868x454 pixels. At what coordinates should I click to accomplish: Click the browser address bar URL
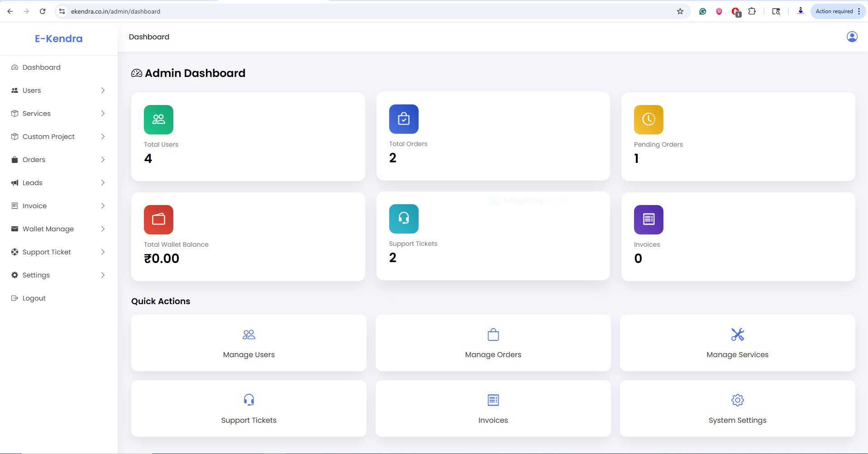click(x=115, y=11)
